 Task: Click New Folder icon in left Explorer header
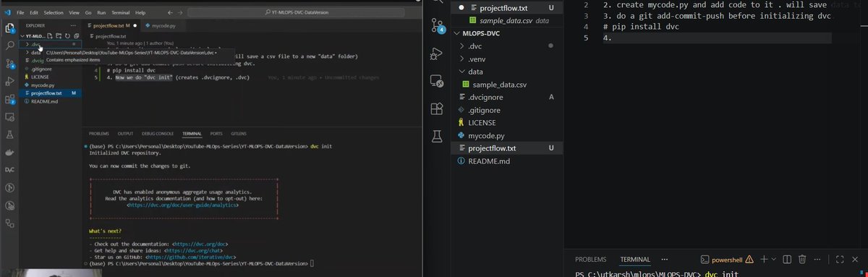59,35
